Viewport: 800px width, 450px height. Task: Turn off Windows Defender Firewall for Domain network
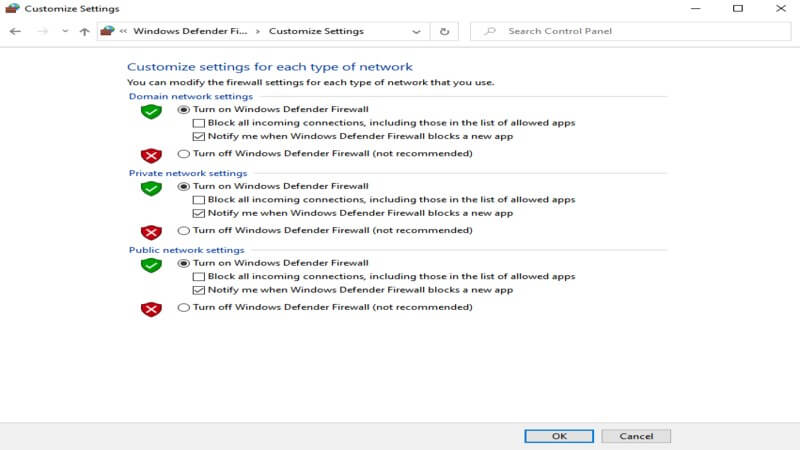(x=183, y=154)
